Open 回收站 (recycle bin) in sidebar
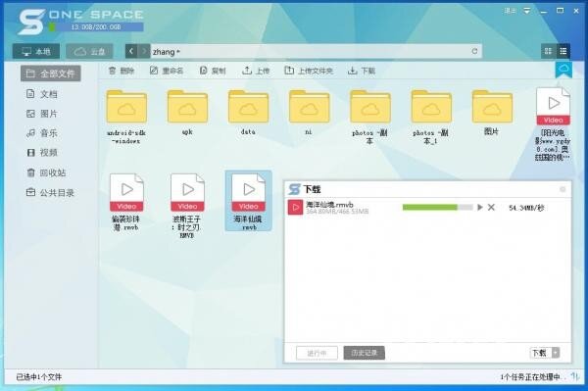The height and width of the screenshot is (391, 588). coord(46,172)
